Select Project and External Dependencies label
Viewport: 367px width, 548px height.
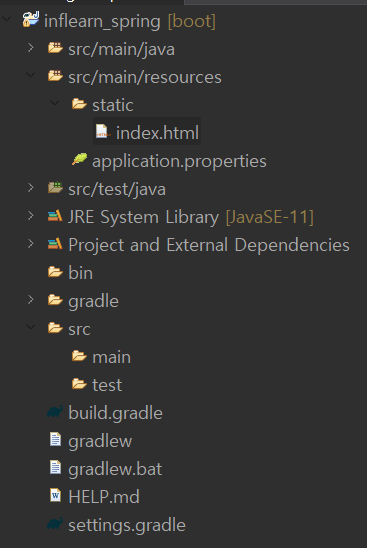click(209, 245)
